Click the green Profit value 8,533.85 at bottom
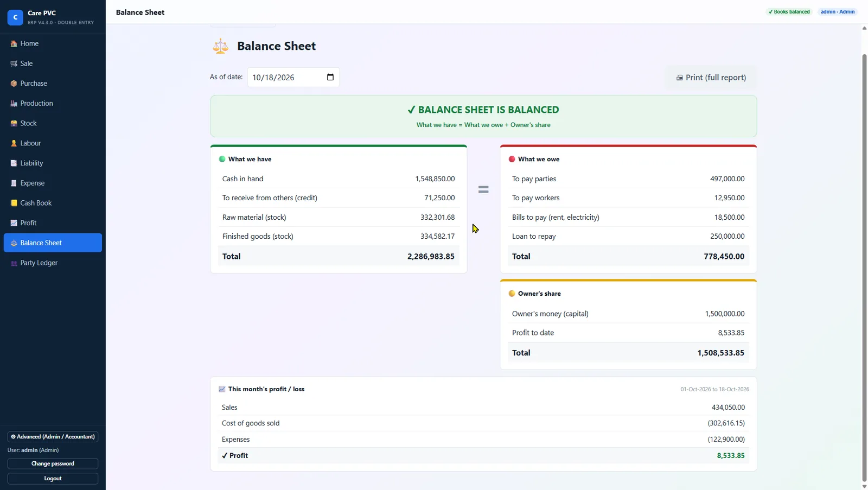The width and height of the screenshot is (868, 490). click(x=731, y=456)
